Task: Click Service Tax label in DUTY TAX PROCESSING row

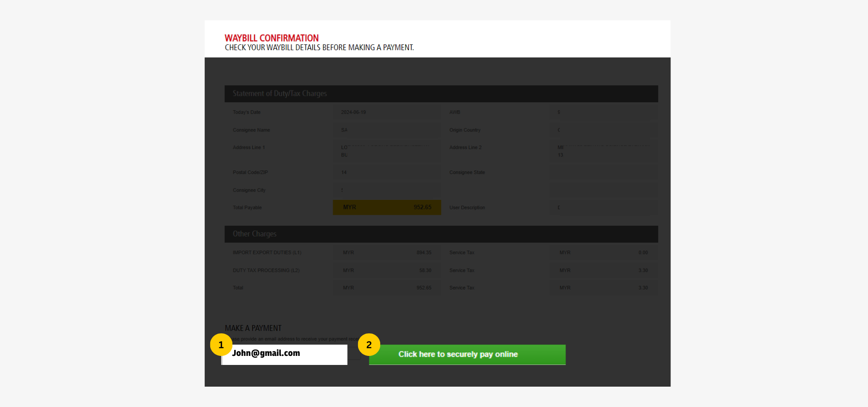Action: (462, 270)
